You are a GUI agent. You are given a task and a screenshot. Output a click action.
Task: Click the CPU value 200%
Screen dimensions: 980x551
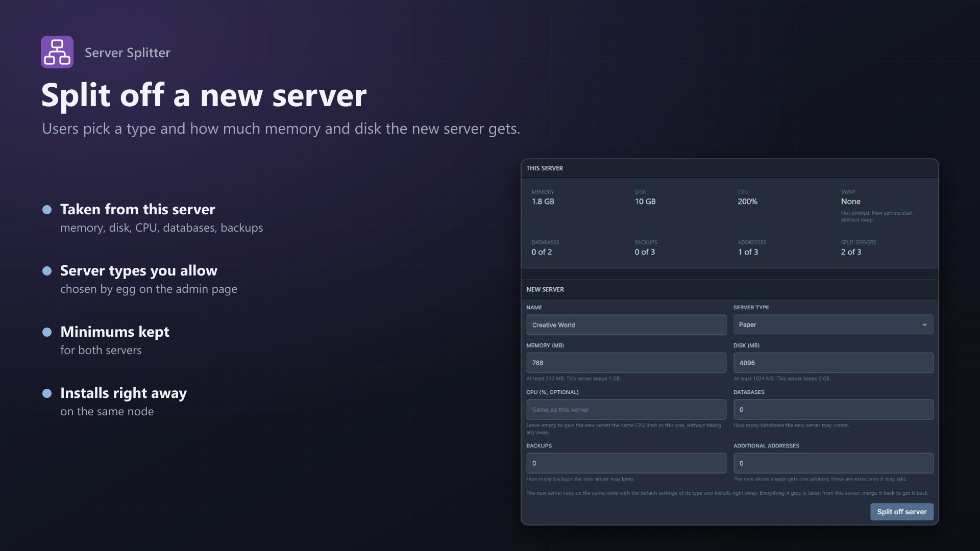(747, 202)
